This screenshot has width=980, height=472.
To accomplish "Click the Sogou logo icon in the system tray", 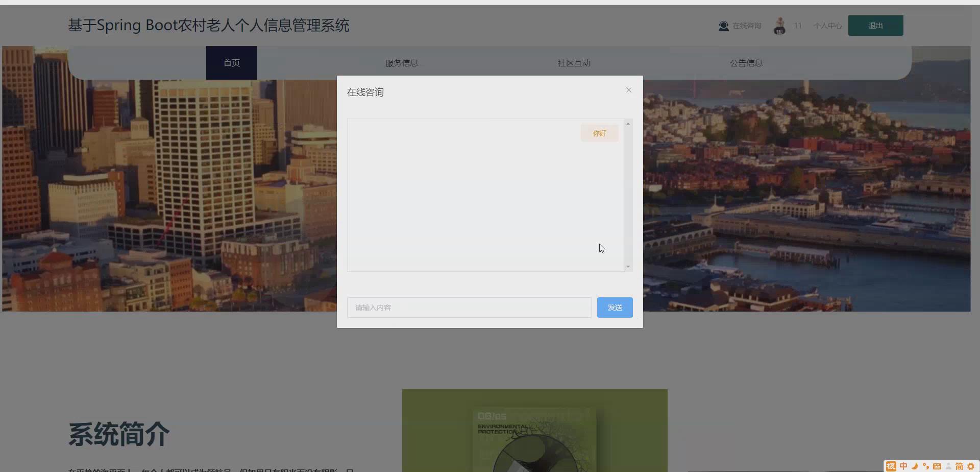I will pos(891,466).
